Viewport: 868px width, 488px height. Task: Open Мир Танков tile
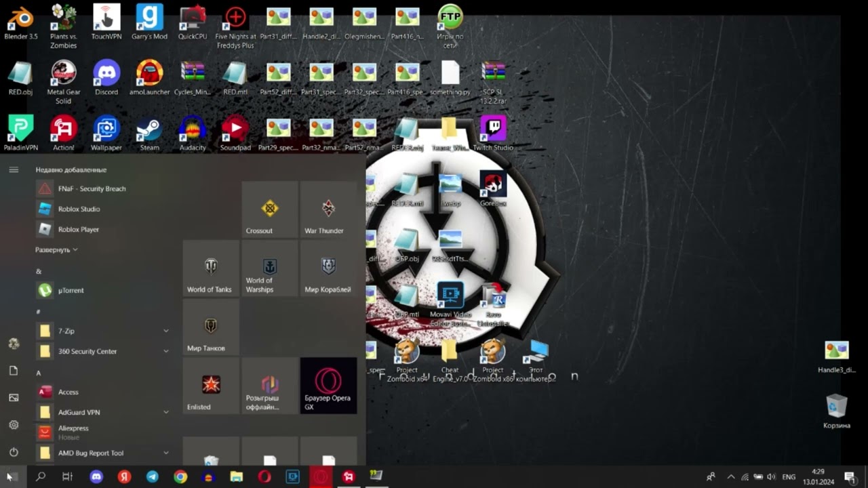tap(211, 327)
